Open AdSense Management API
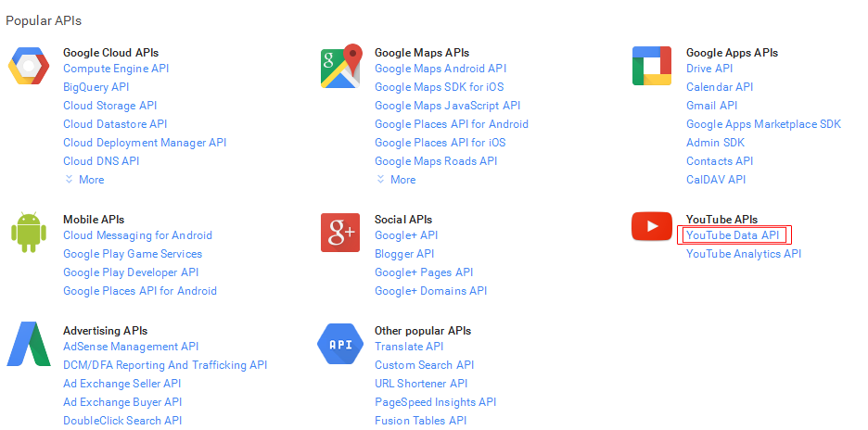 tap(131, 347)
